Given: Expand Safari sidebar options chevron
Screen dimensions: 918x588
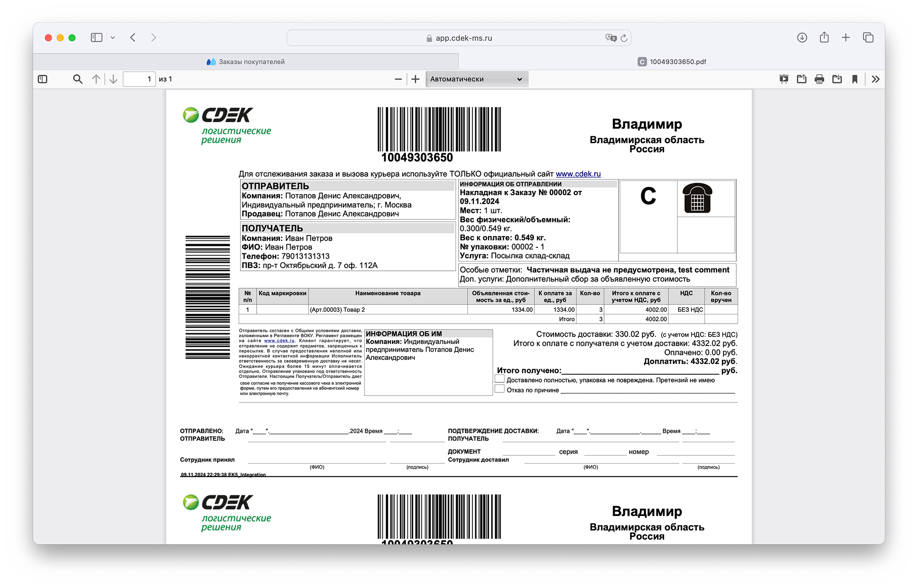Looking at the screenshot, I should [112, 38].
